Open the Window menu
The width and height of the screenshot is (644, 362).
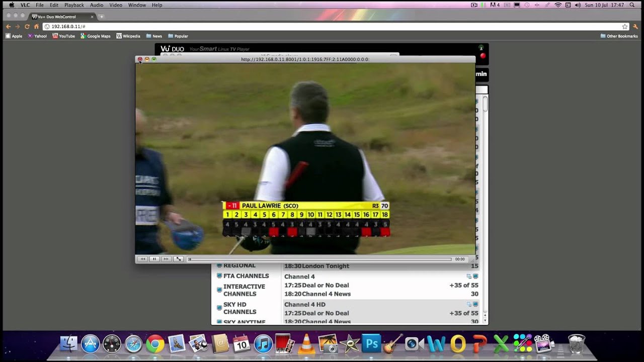pyautogui.click(x=137, y=5)
